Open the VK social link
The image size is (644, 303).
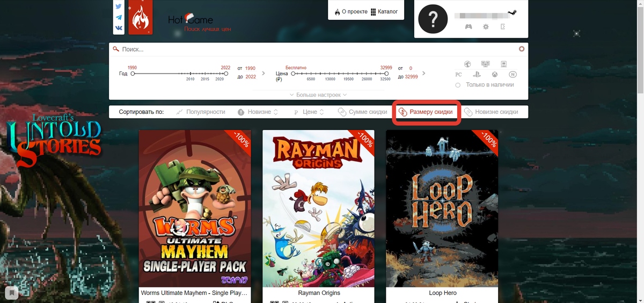coord(119,28)
